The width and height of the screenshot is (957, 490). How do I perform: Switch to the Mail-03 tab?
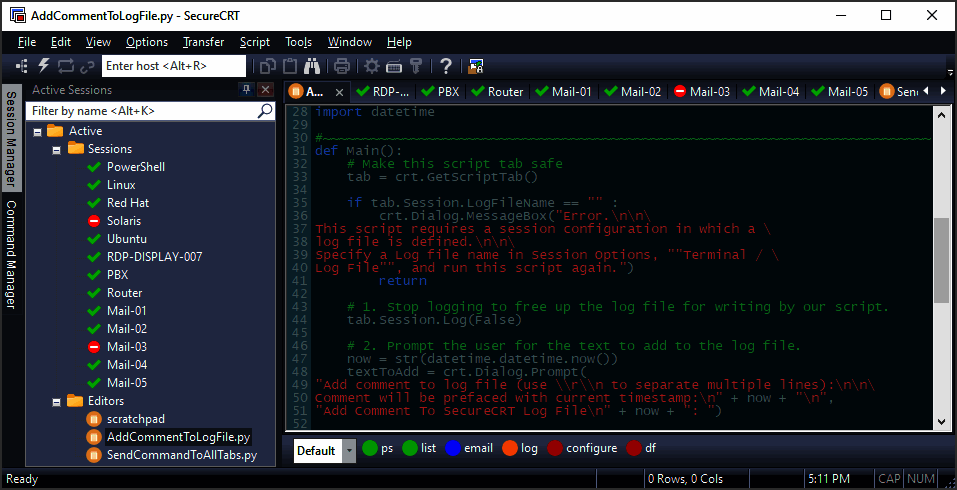702,92
